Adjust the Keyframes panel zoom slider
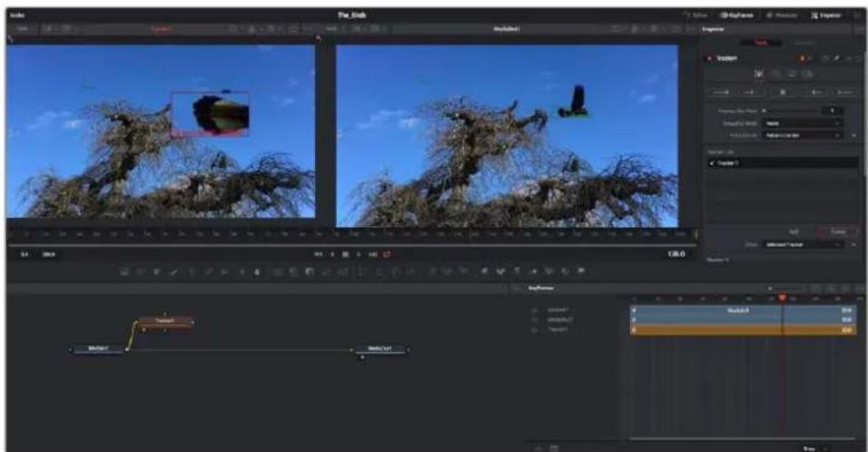This screenshot has height=452, width=868. pos(786,289)
